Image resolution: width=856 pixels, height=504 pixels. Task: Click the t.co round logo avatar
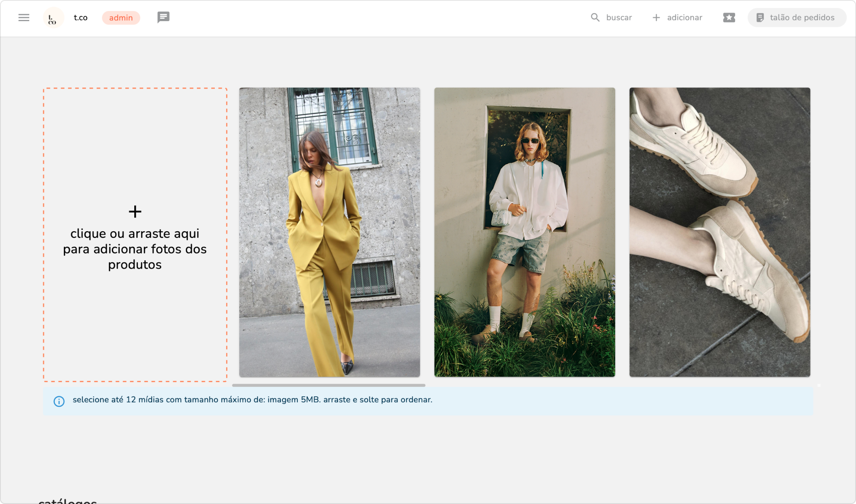pyautogui.click(x=53, y=18)
